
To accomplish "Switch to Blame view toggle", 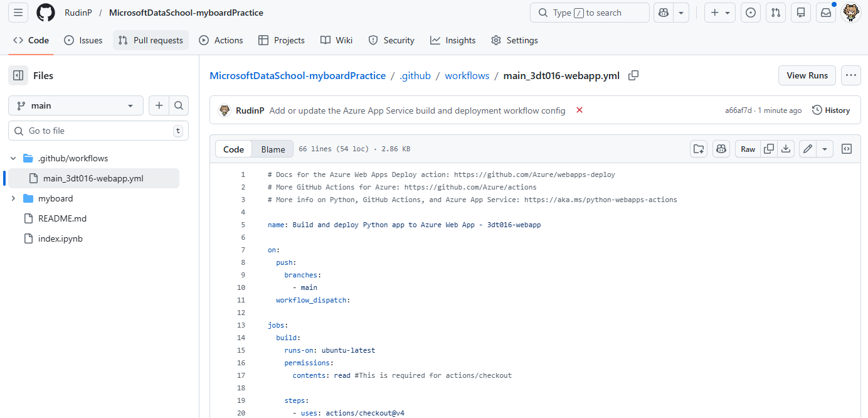I will [x=273, y=149].
